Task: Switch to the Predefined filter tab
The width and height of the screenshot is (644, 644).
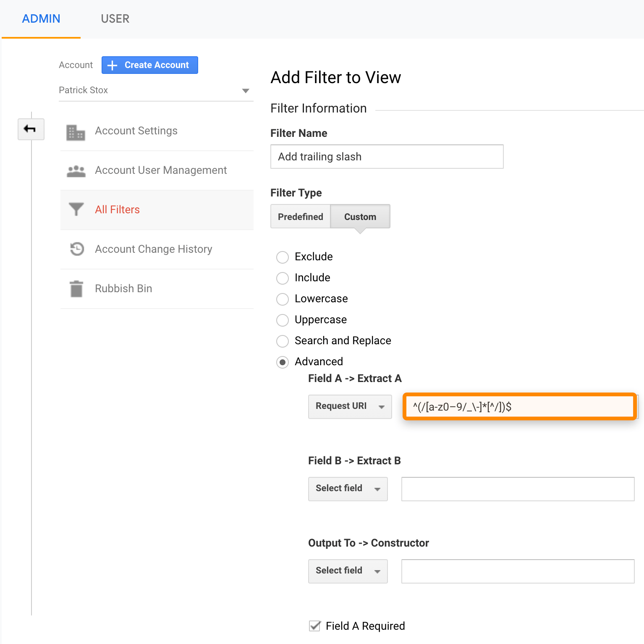Action: [300, 217]
